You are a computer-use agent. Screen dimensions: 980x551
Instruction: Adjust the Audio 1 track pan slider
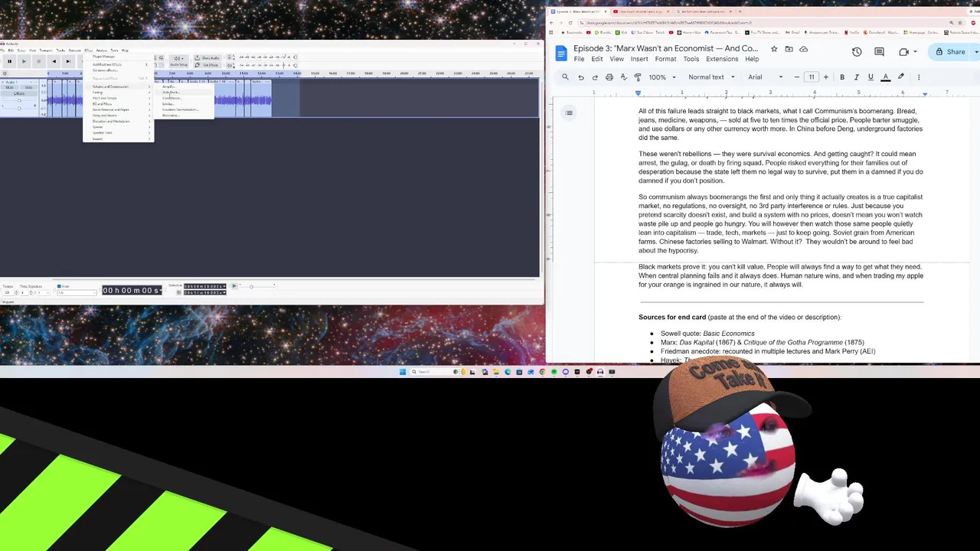pos(19,108)
